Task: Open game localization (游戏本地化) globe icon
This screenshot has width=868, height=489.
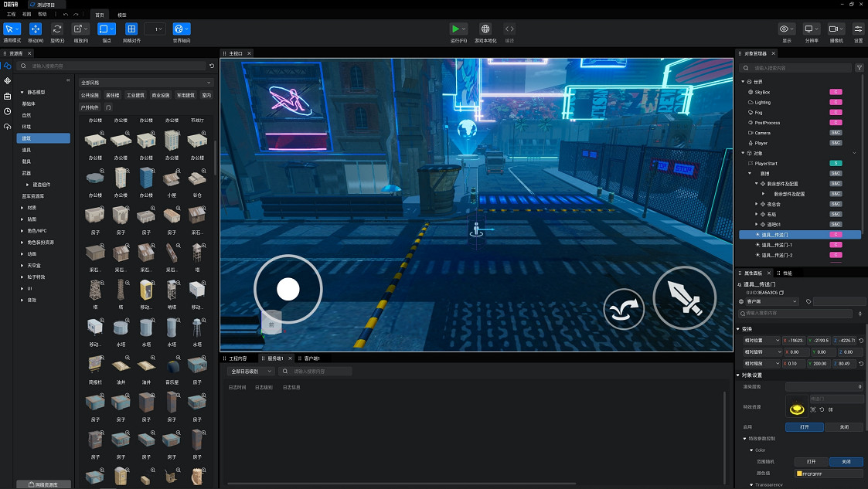Action: (x=485, y=29)
